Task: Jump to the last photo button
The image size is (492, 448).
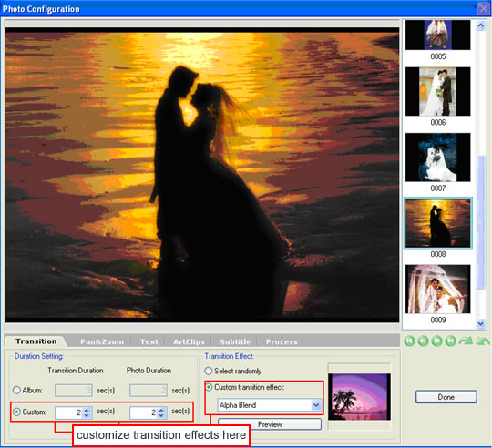Action: click(x=451, y=341)
